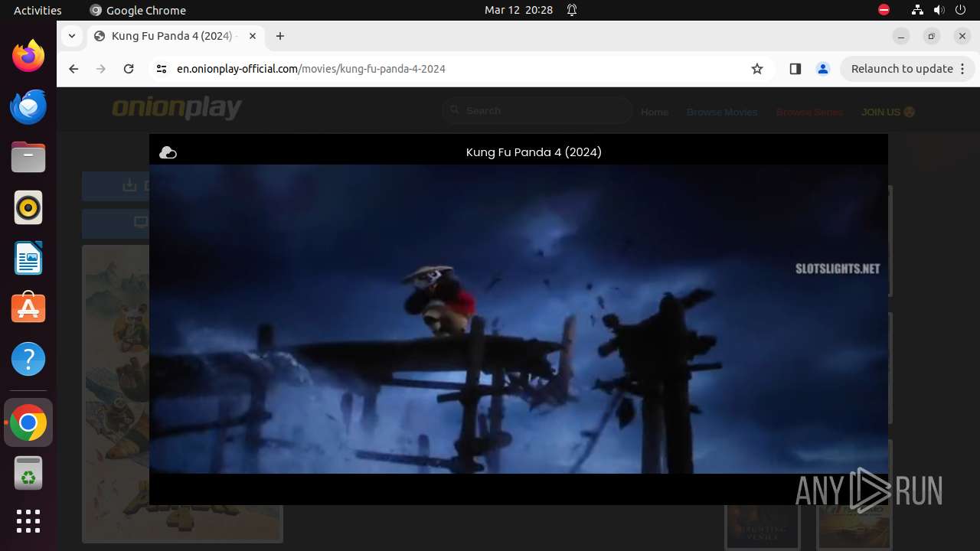The height and width of the screenshot is (551, 980).
Task: Open the notification bell in top bar
Action: [x=572, y=10]
